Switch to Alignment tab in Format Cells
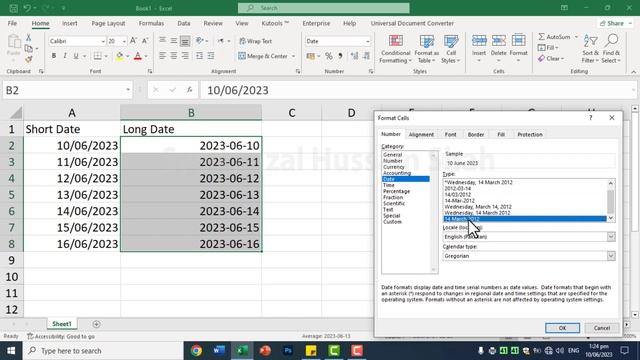 pos(421,134)
